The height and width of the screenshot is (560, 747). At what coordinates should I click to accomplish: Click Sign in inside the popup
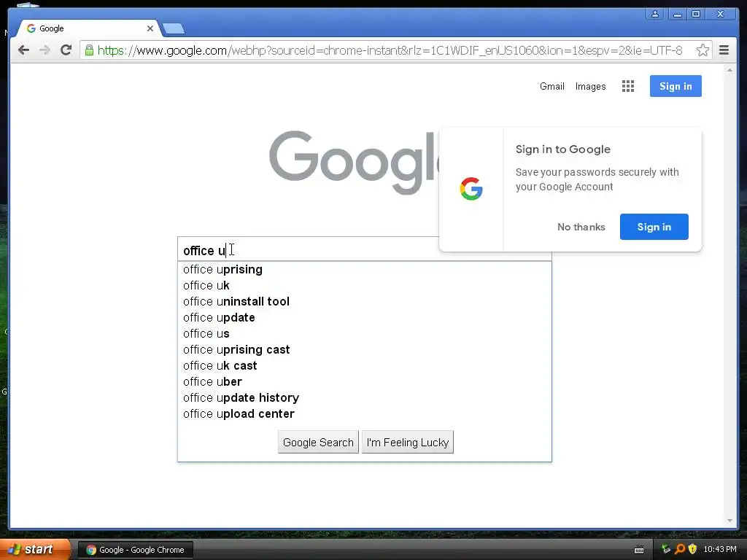[x=654, y=227]
